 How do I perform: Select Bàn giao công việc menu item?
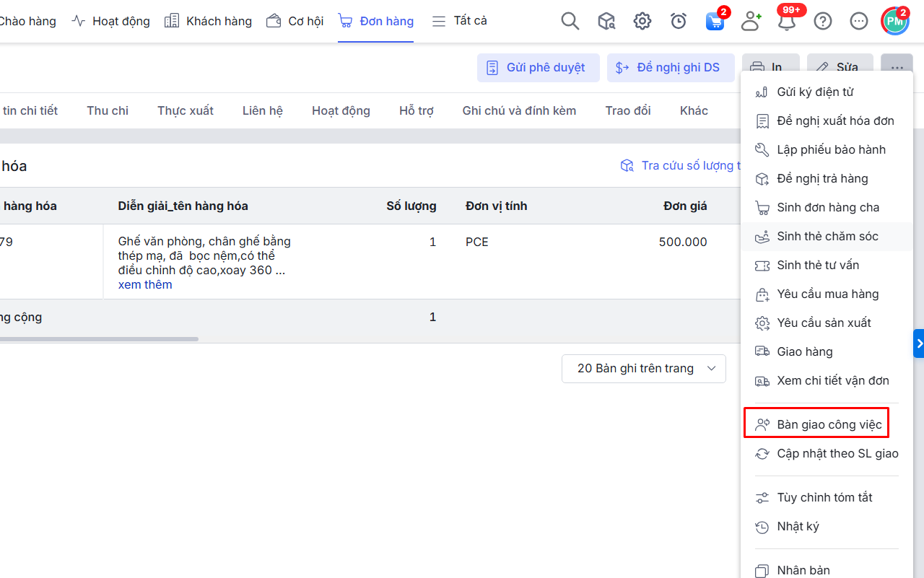tap(829, 425)
